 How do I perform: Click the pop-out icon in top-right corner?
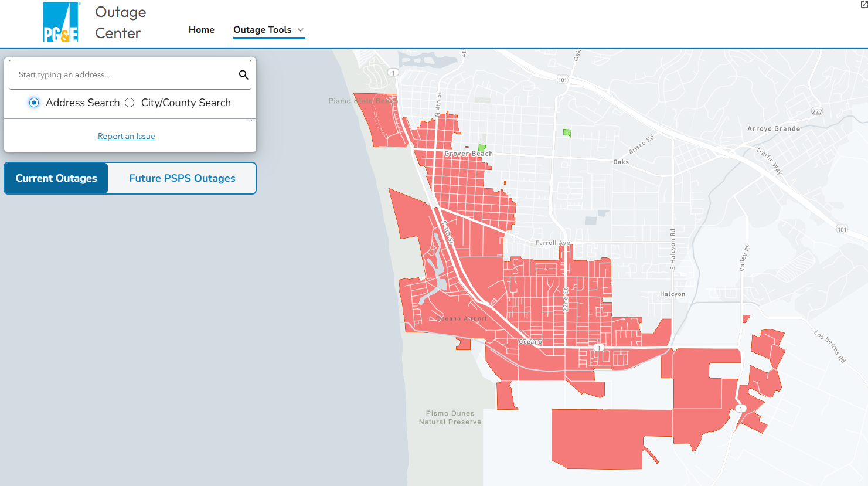pyautogui.click(x=864, y=4)
